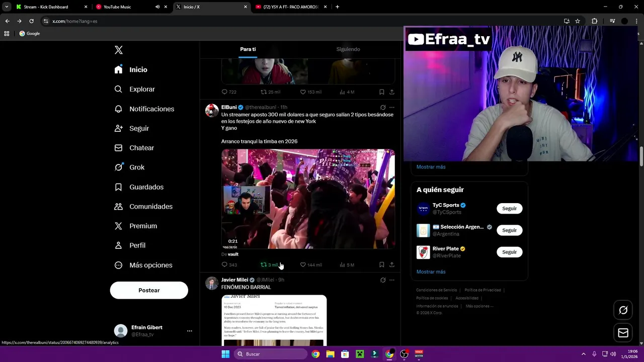Click repost icon with 25 mil count

pos(263,92)
